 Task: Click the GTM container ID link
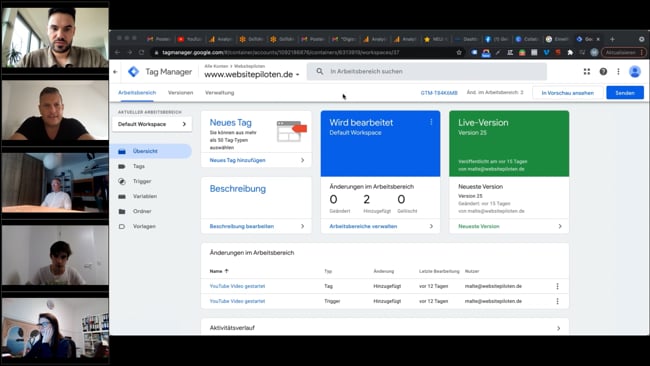(x=439, y=93)
